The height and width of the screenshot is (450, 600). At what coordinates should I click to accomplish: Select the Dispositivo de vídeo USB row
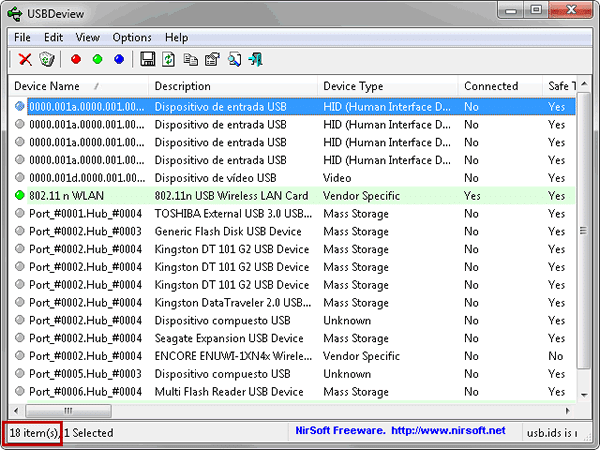click(x=292, y=178)
